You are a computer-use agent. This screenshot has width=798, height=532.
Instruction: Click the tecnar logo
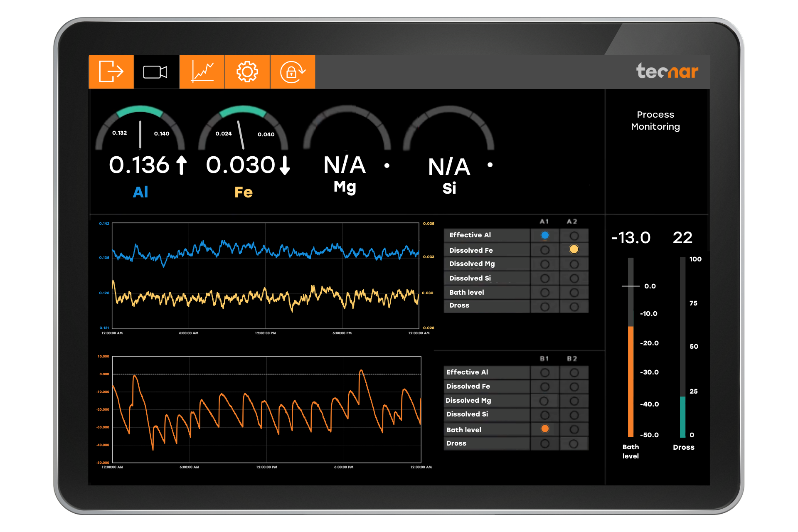tap(667, 71)
